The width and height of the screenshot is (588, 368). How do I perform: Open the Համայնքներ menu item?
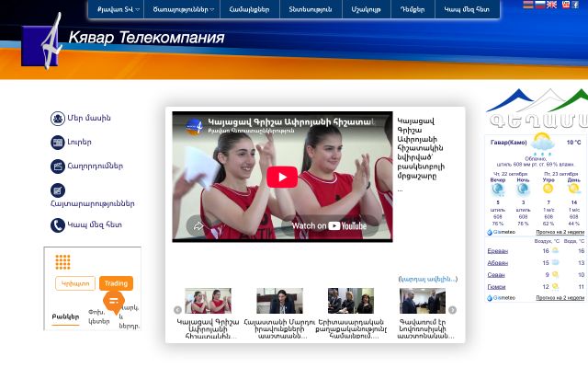tap(249, 9)
